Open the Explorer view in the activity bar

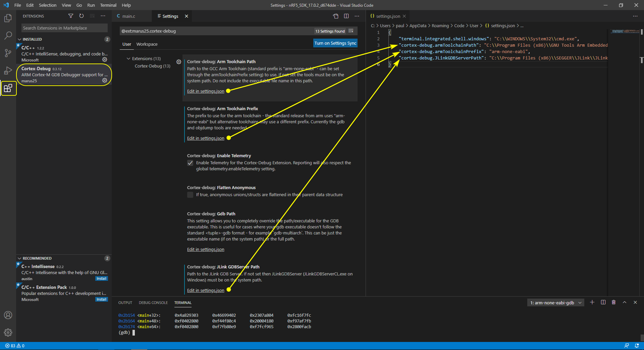pyautogui.click(x=8, y=18)
